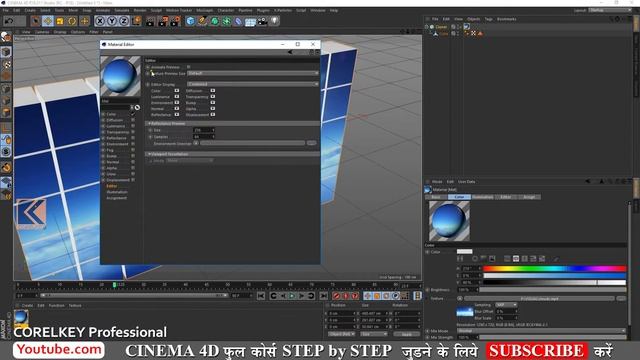
Task: Toggle Color editor display checkbox
Action: (177, 91)
